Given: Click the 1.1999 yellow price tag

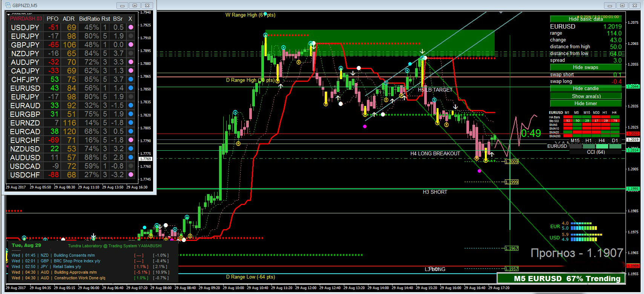Looking at the screenshot, I should point(512,182).
